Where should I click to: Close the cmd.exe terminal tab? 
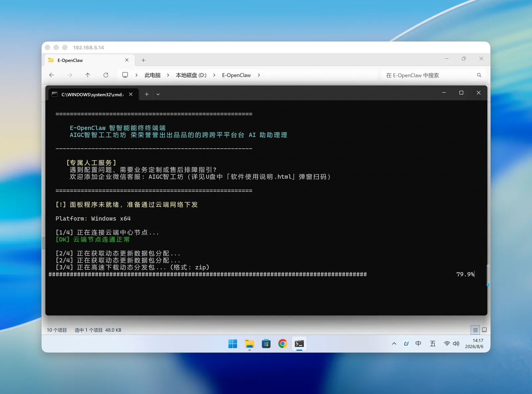pos(131,94)
